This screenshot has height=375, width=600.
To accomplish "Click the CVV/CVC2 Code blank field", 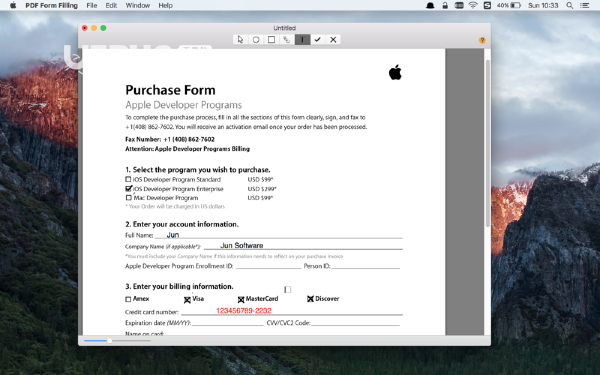I will click(355, 323).
